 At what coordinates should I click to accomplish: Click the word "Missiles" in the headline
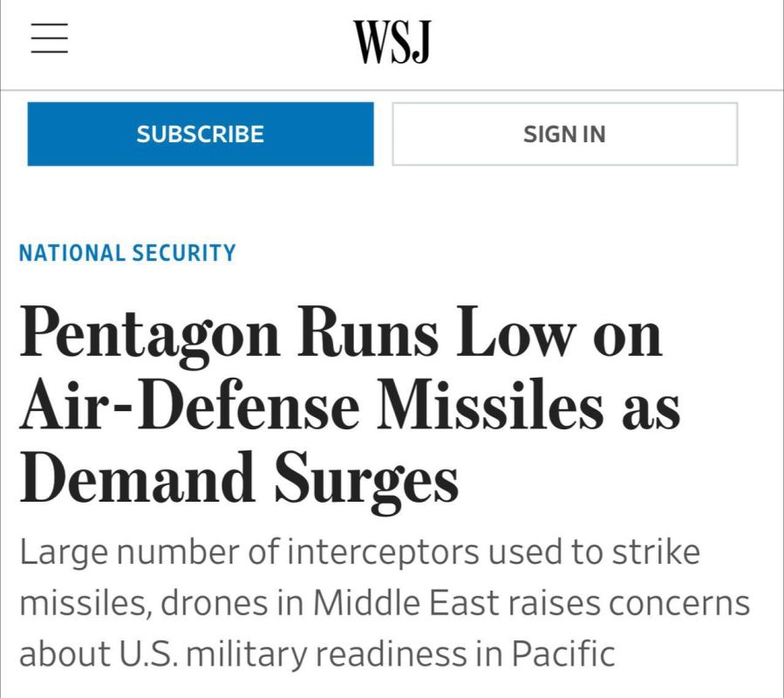point(479,407)
